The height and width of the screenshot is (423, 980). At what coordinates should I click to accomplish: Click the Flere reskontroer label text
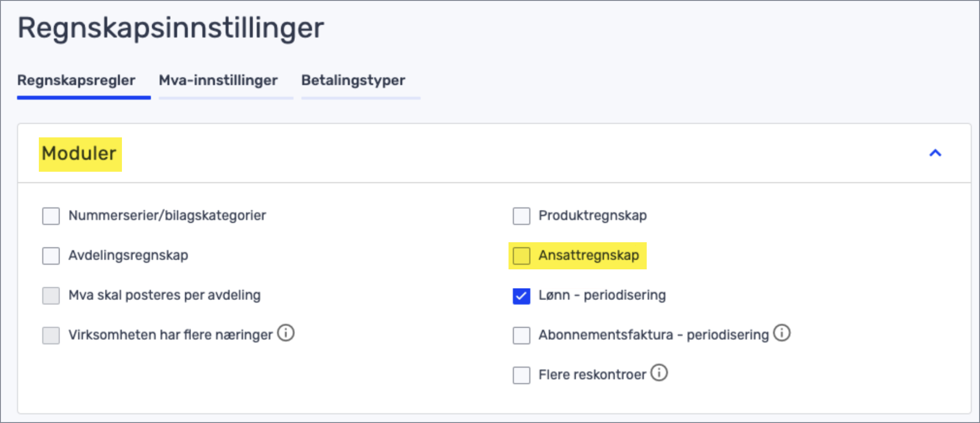pyautogui.click(x=593, y=375)
